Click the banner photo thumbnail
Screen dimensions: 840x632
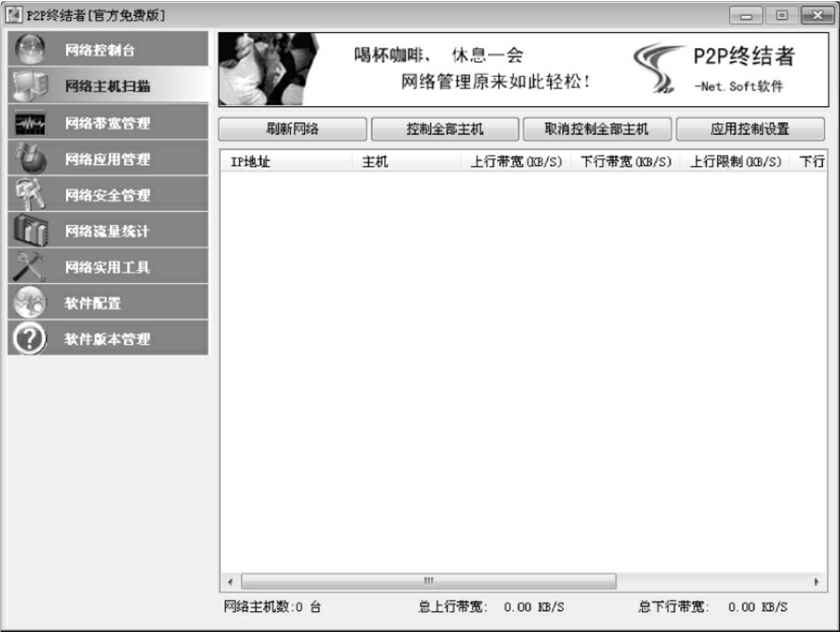[268, 69]
